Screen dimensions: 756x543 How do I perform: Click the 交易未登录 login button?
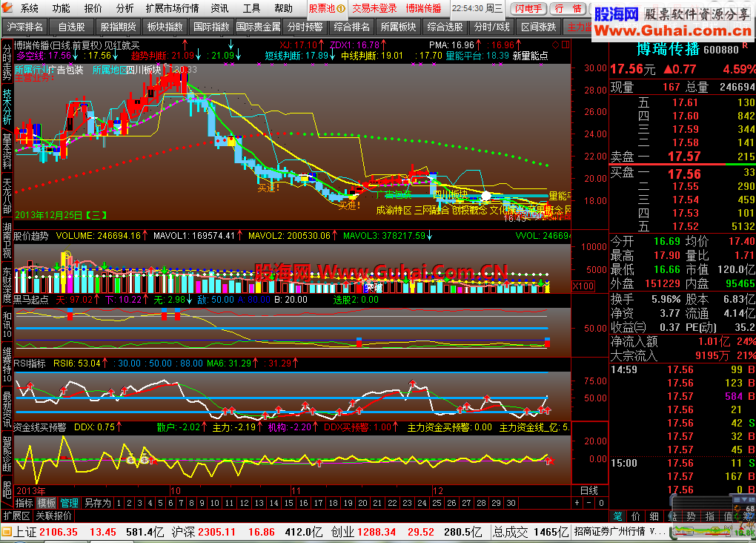point(374,8)
